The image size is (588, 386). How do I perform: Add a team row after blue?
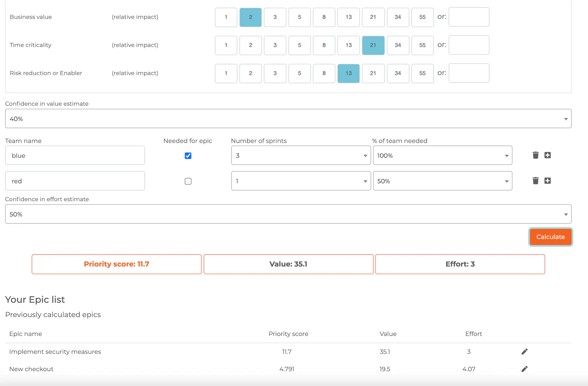(547, 155)
